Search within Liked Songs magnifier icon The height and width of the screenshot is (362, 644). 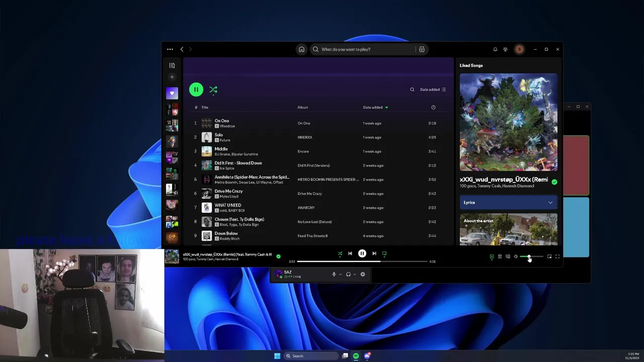point(412,89)
